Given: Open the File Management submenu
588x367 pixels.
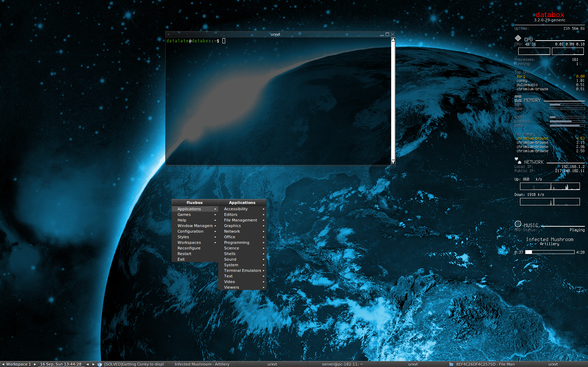Looking at the screenshot, I should point(242,220).
